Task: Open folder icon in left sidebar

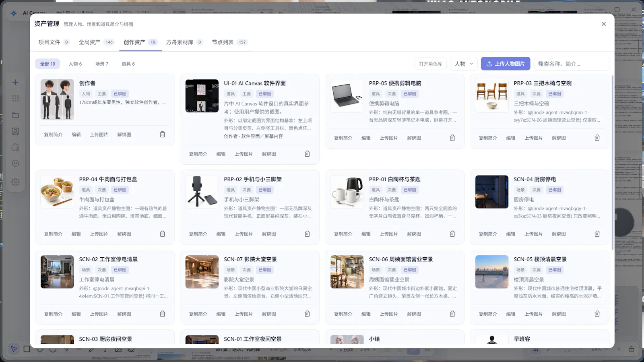Action: pyautogui.click(x=15, y=115)
